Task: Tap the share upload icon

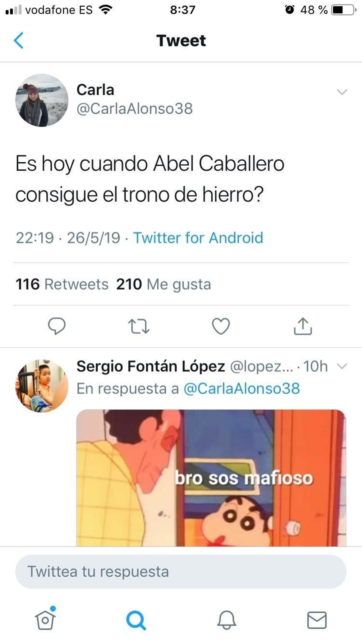Action: pyautogui.click(x=303, y=326)
